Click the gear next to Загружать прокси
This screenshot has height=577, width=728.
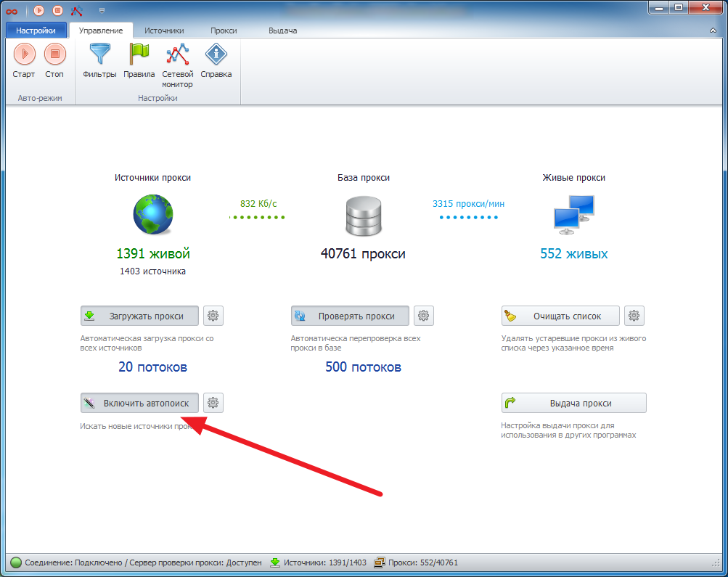tap(213, 316)
